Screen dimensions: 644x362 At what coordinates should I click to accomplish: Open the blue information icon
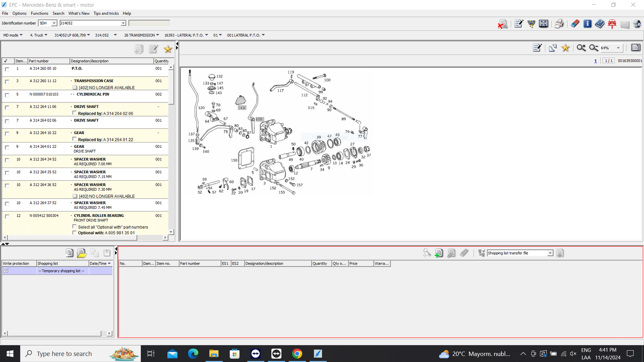click(x=587, y=24)
